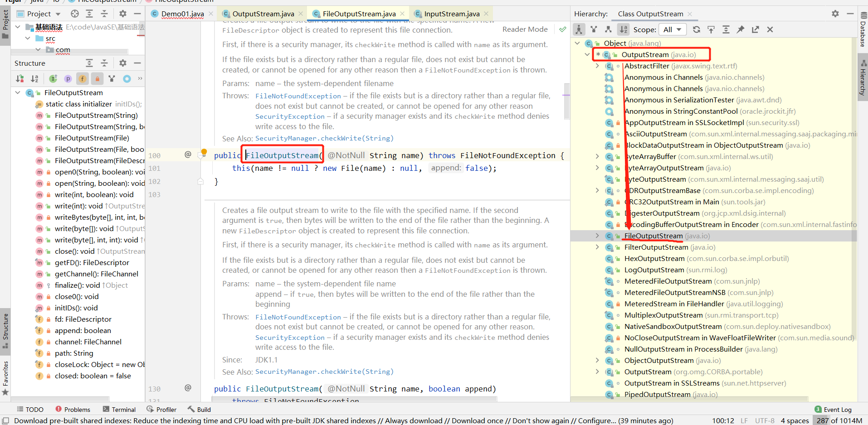Toggle alphabetical sort in Hierarchy toolbar
This screenshot has height=425, width=868.
click(624, 29)
